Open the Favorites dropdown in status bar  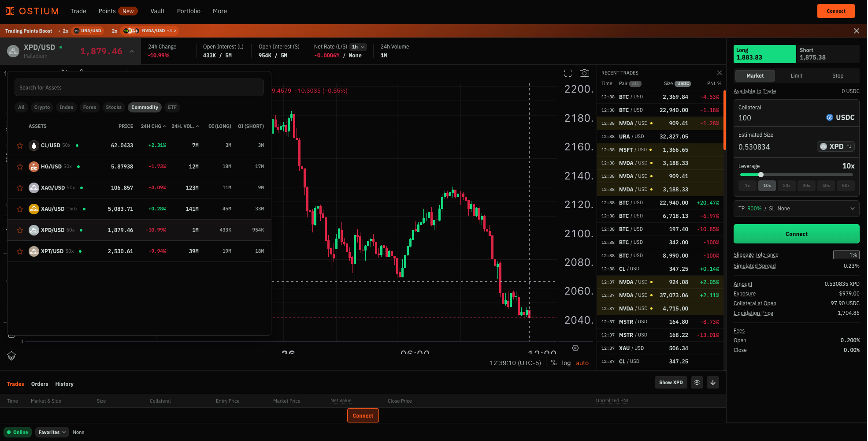click(x=52, y=432)
